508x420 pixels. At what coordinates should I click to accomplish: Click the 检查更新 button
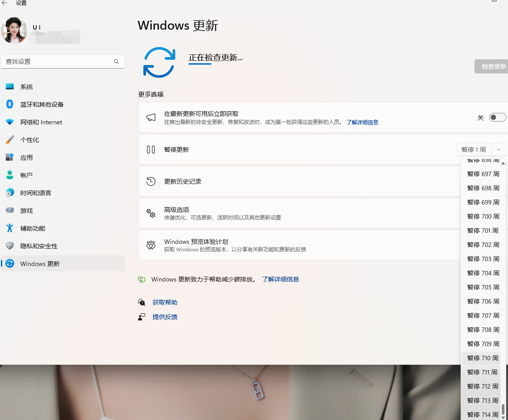tap(491, 66)
